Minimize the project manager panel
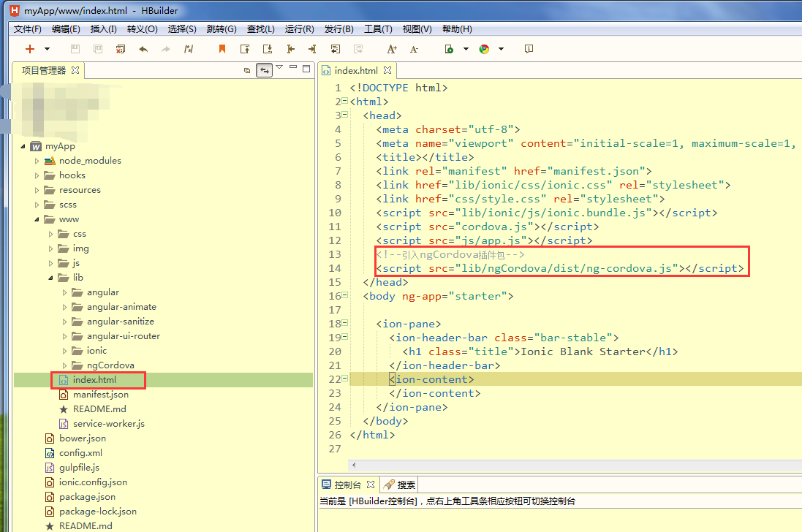Screen dimensions: 802x532 [x=293, y=67]
